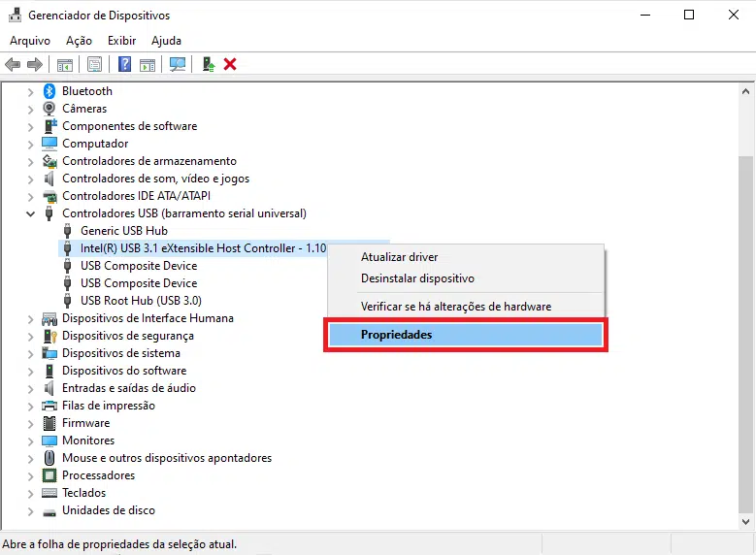Click the Computador monitor icon
756x555 pixels.
[49, 144]
